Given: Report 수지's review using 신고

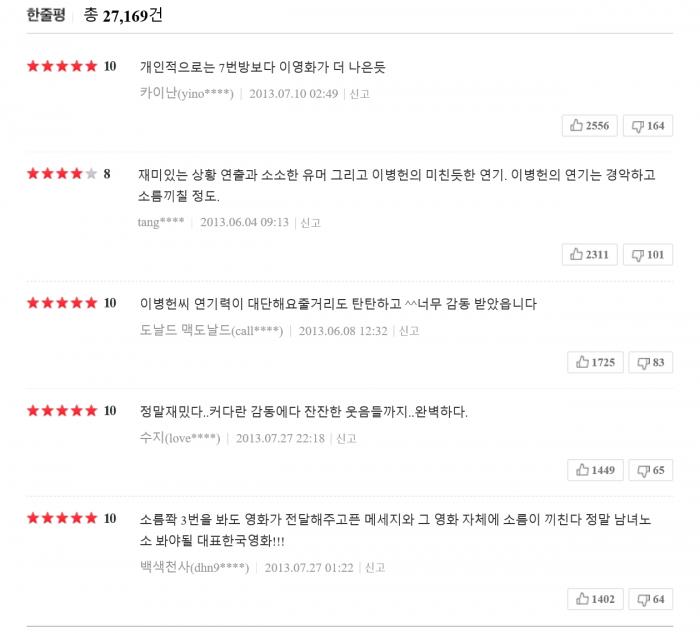Looking at the screenshot, I should [x=346, y=439].
